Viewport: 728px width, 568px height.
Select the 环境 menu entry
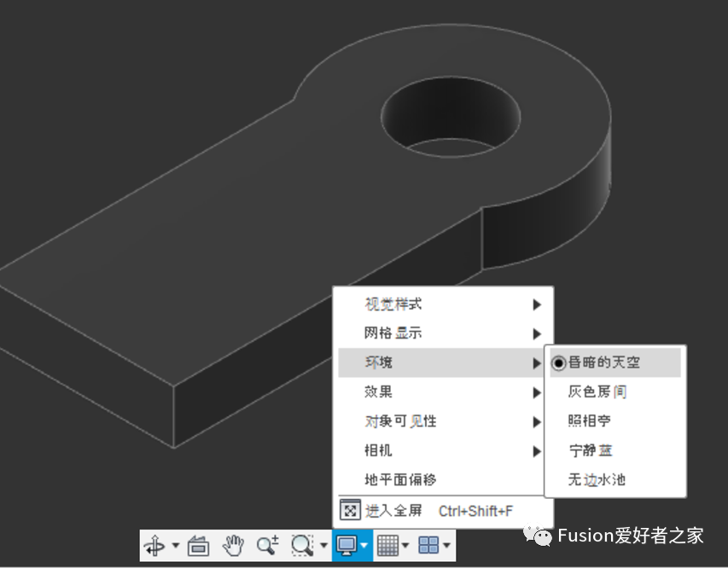pos(441,362)
